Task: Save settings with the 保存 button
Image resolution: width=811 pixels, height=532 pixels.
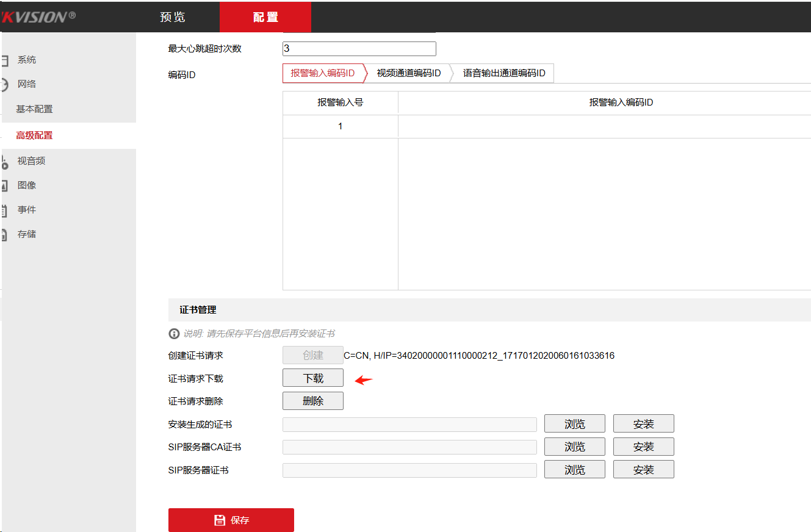Action: 231,520
